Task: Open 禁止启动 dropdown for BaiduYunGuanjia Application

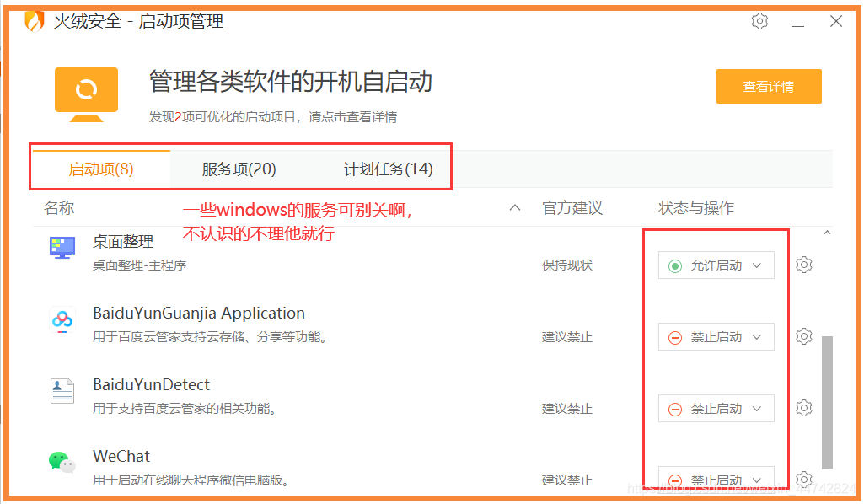Action: (716, 337)
